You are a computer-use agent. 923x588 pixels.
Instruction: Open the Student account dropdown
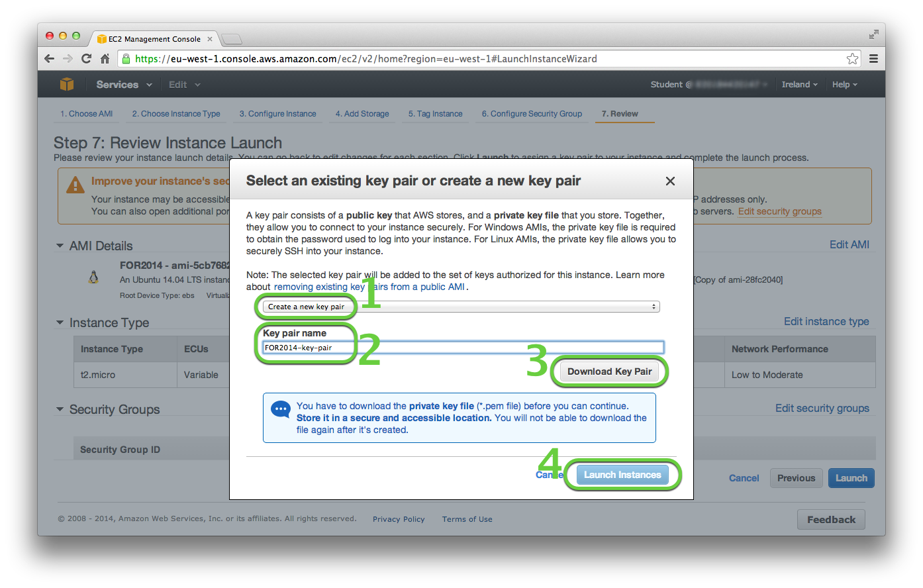709,84
